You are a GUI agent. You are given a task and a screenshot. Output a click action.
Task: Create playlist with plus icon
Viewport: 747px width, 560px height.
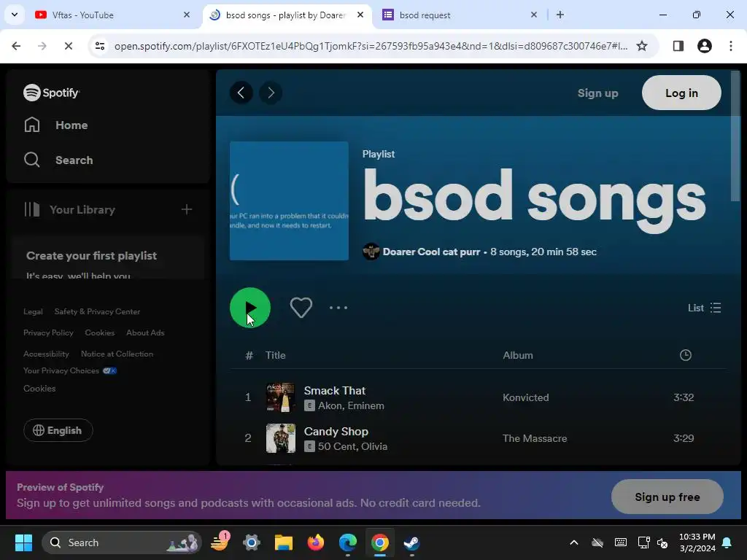187,209
